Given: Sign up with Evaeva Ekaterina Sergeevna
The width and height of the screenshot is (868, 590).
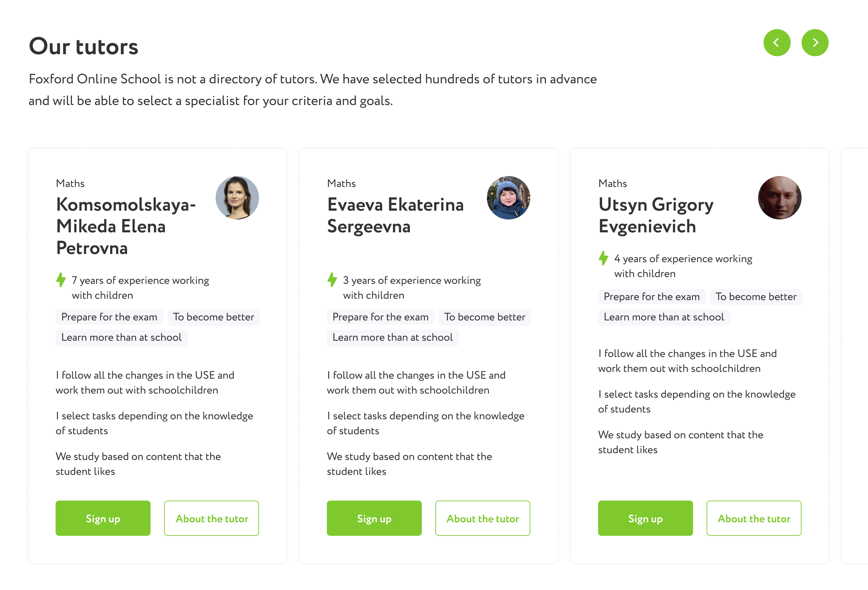Looking at the screenshot, I should 374,518.
